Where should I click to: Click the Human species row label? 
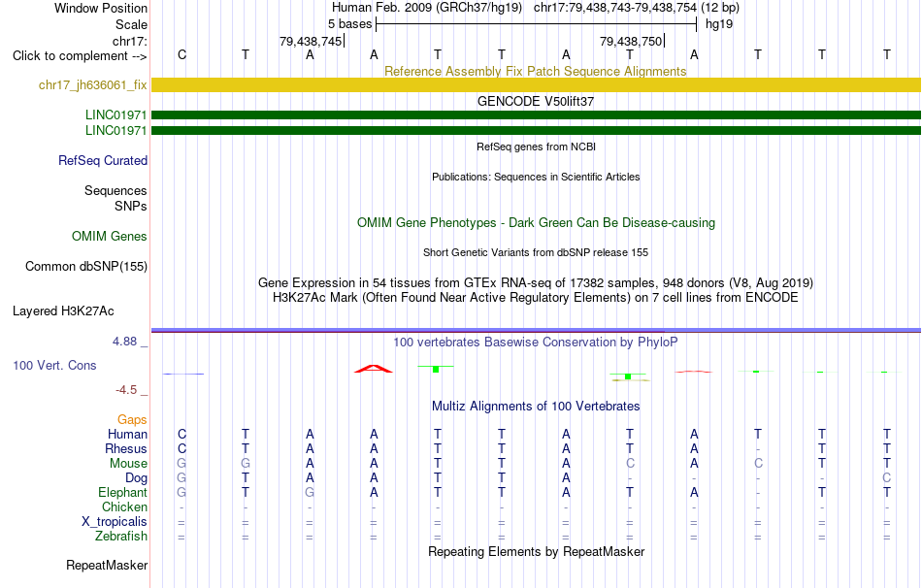[x=127, y=435]
